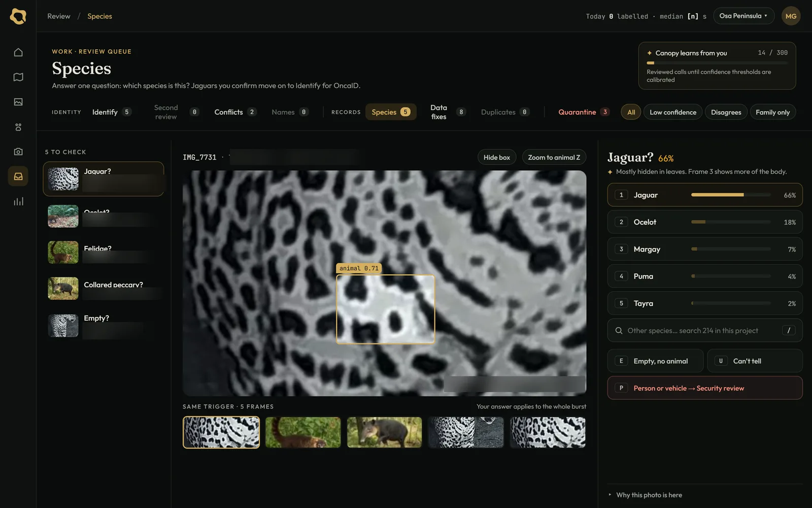Open the Home icon in sidebar
Viewport: 812px width, 508px height.
18,52
